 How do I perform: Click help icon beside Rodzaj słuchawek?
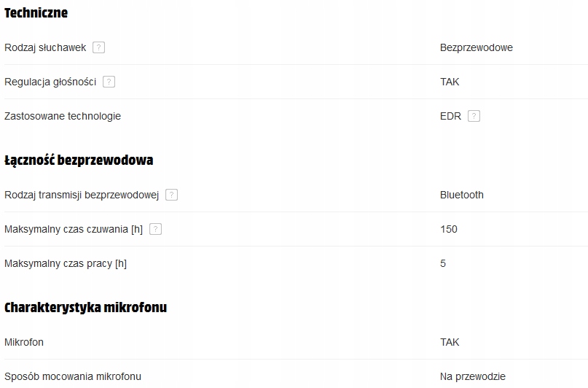tap(99, 47)
